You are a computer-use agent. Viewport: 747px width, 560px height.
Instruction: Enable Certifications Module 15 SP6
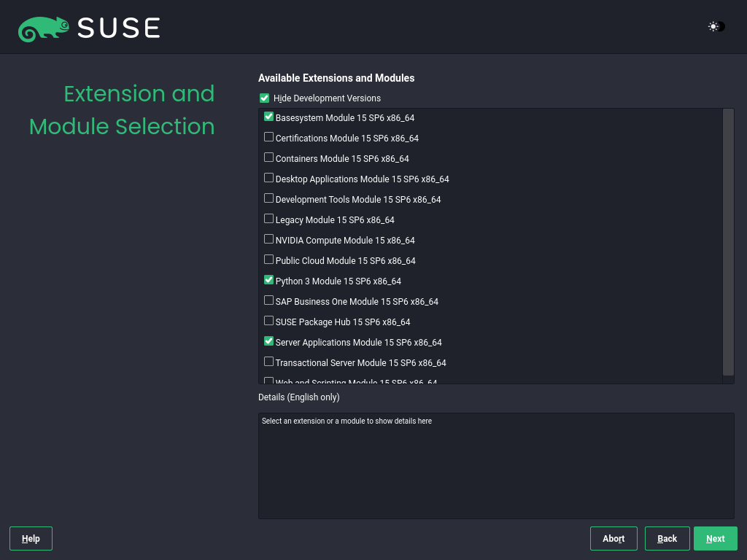269,137
